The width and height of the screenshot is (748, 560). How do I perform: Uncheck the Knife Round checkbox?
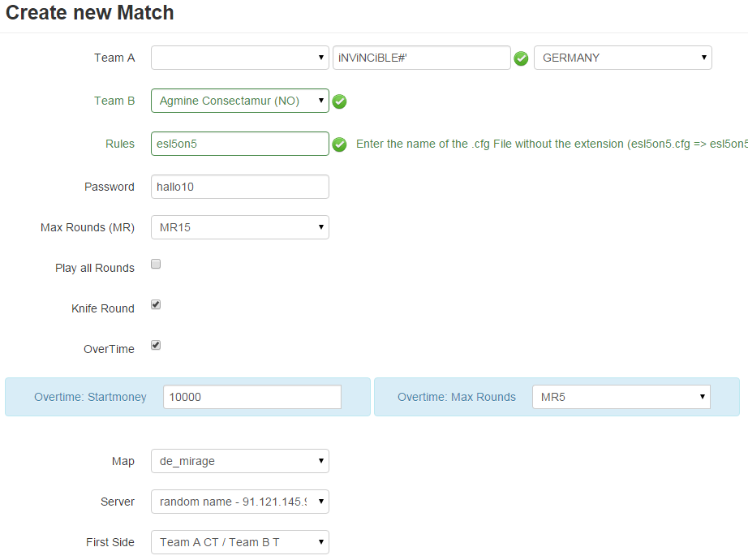156,304
